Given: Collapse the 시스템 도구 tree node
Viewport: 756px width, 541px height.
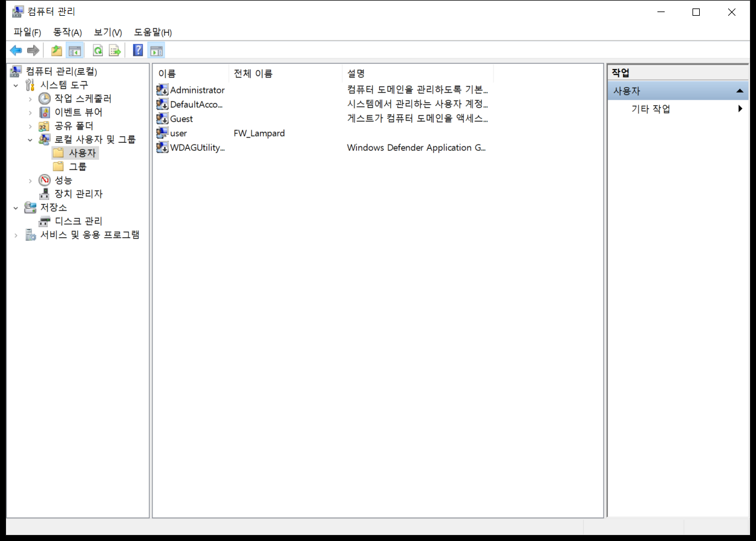Looking at the screenshot, I should coord(16,85).
